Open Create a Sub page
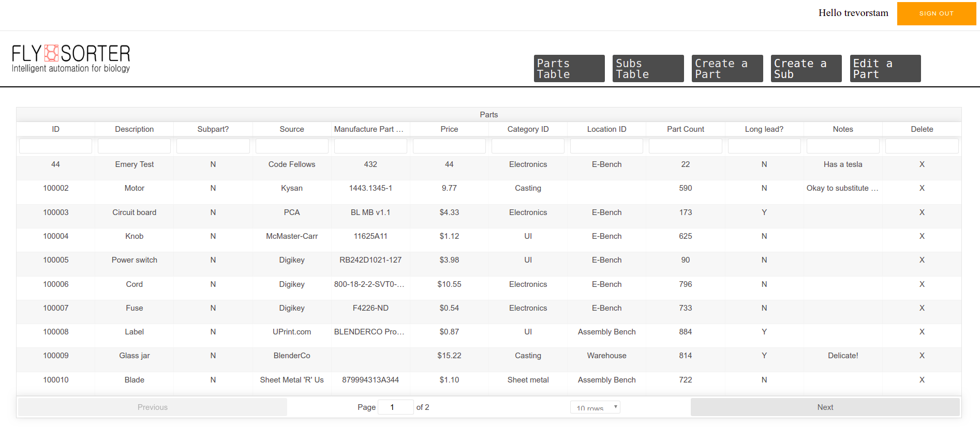The height and width of the screenshot is (428, 980). (x=806, y=69)
